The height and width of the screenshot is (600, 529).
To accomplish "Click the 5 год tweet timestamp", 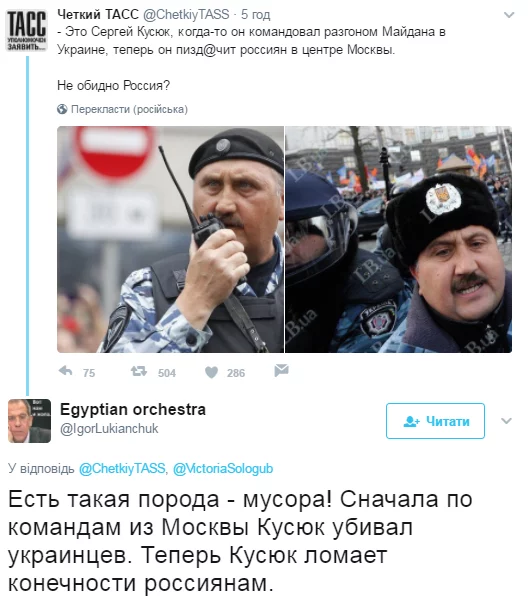I will 256,15.
